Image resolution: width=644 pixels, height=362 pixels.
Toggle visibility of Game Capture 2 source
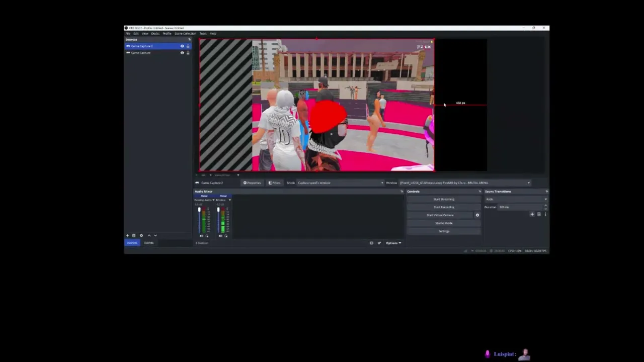[182, 46]
